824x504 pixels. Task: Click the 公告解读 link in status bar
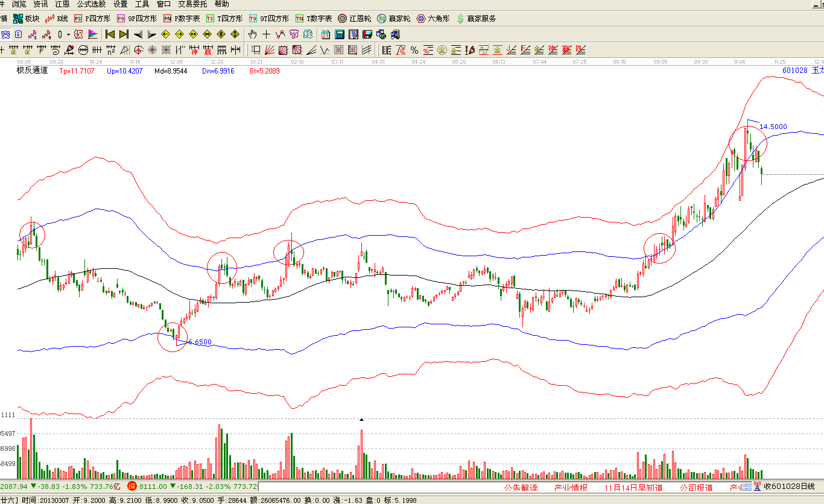[521, 487]
